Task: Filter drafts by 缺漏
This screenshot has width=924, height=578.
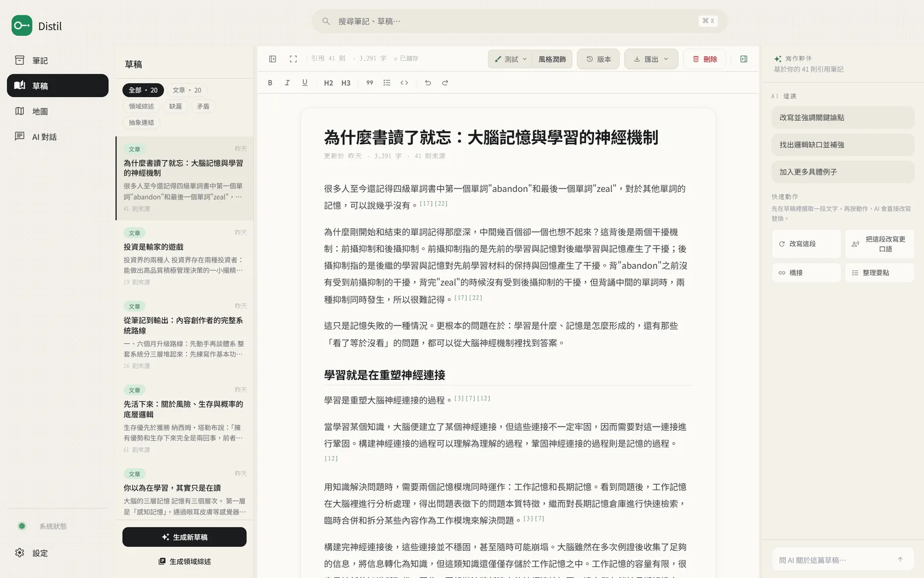Action: [x=176, y=106]
